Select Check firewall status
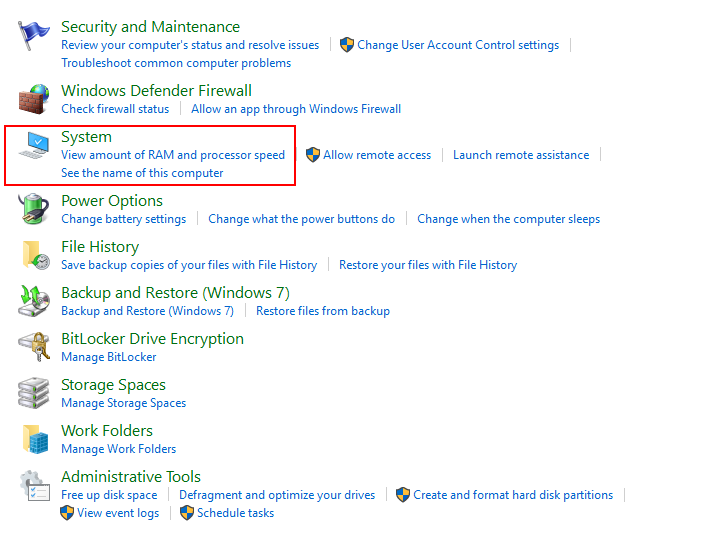Image resolution: width=715 pixels, height=545 pixels. tap(115, 109)
